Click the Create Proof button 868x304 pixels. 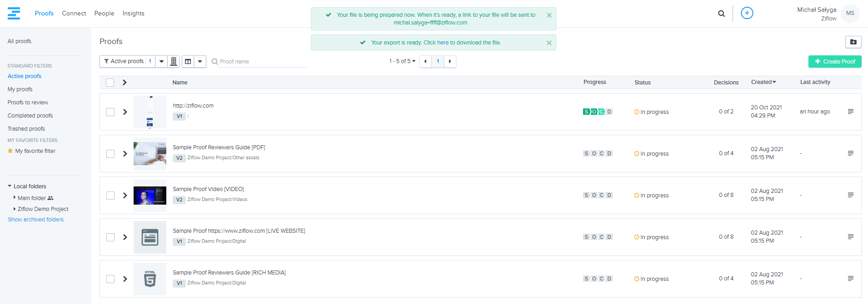(x=834, y=62)
